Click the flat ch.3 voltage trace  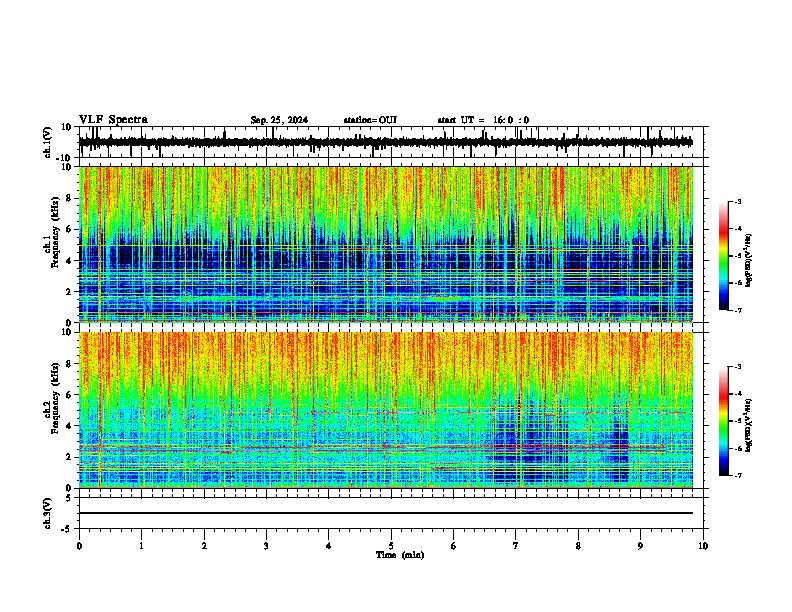click(x=386, y=513)
